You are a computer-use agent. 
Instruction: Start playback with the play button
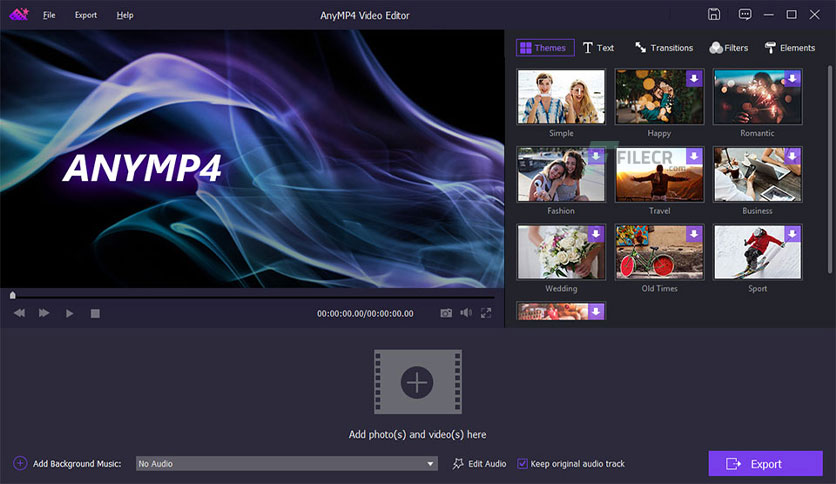[69, 313]
